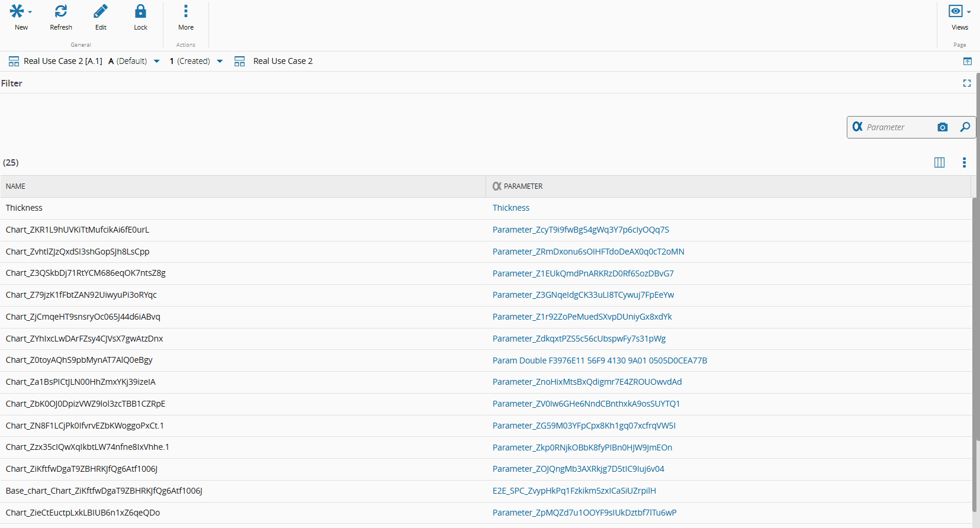Open the Param Double F3976E11 link
Image resolution: width=980 pixels, height=528 pixels.
tap(599, 360)
